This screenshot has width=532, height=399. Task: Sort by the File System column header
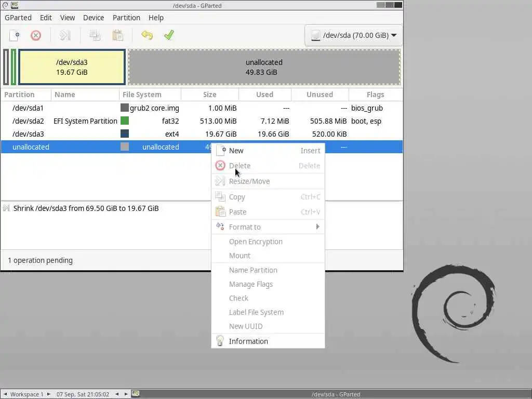pyautogui.click(x=150, y=95)
